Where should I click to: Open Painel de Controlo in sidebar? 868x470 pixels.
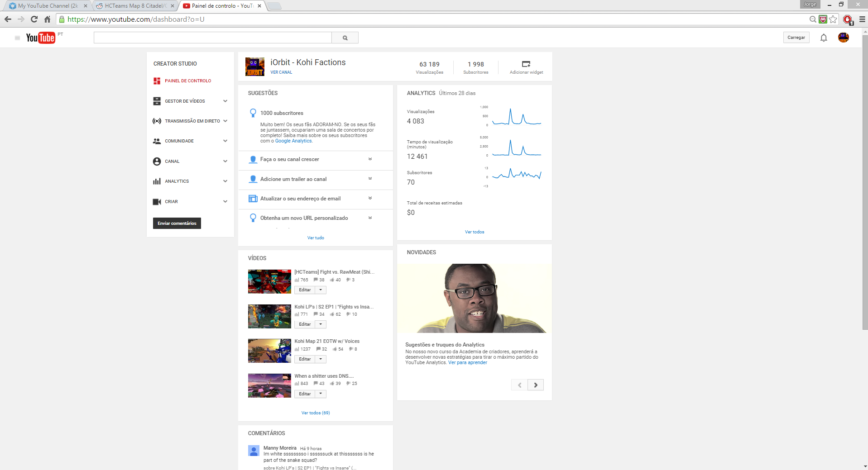click(188, 81)
